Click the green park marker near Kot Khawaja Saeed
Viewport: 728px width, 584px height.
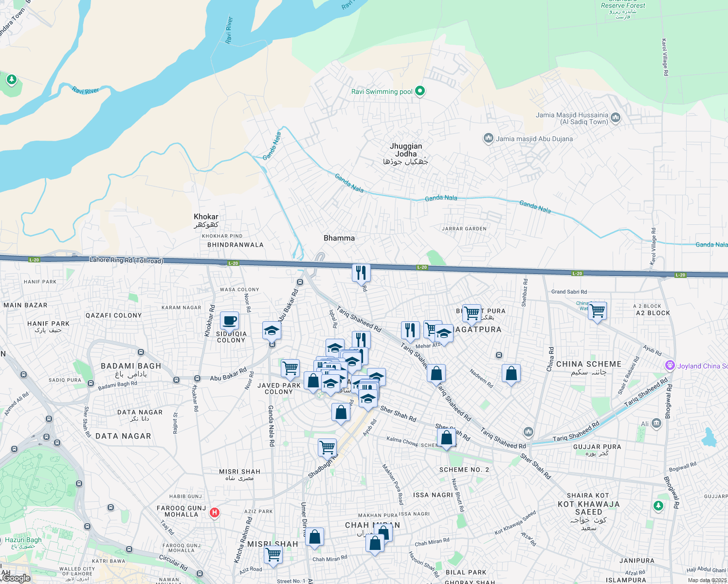click(x=659, y=506)
